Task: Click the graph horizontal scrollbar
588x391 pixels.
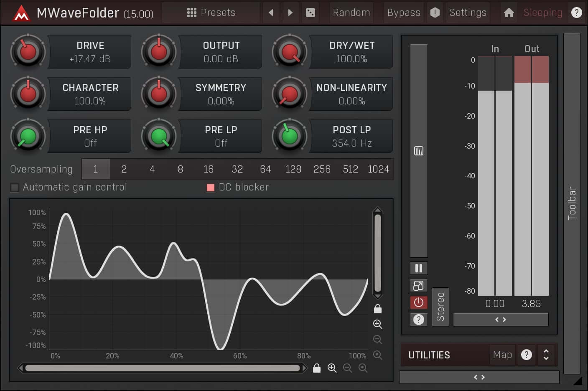Action: (163, 368)
